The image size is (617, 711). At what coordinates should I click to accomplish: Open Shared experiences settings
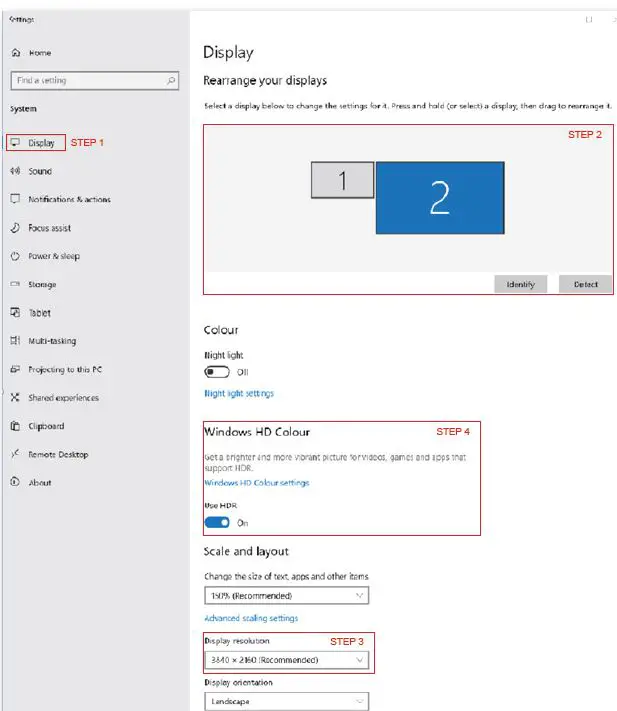pyautogui.click(x=63, y=398)
